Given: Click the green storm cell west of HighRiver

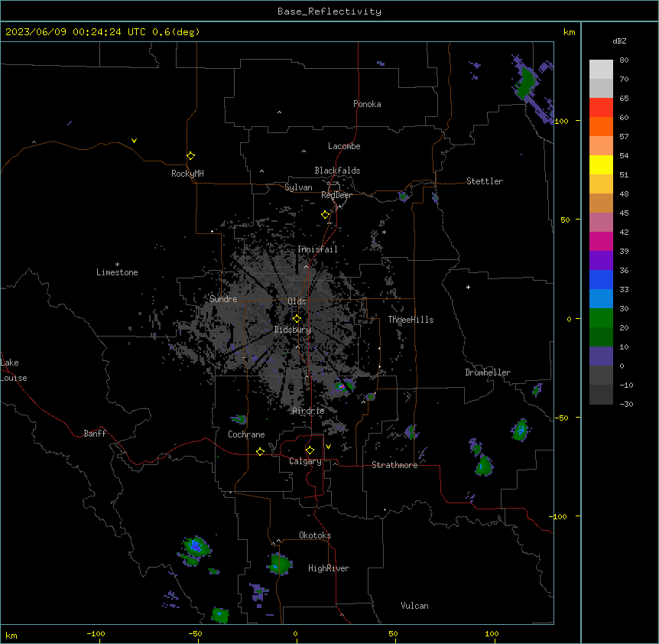Looking at the screenshot, I should [x=279, y=563].
